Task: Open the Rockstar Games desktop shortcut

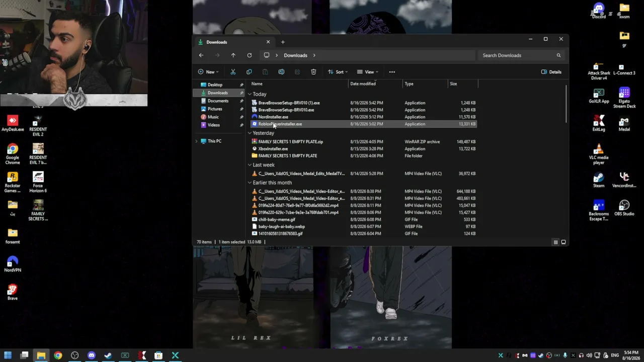Action: [x=13, y=182]
